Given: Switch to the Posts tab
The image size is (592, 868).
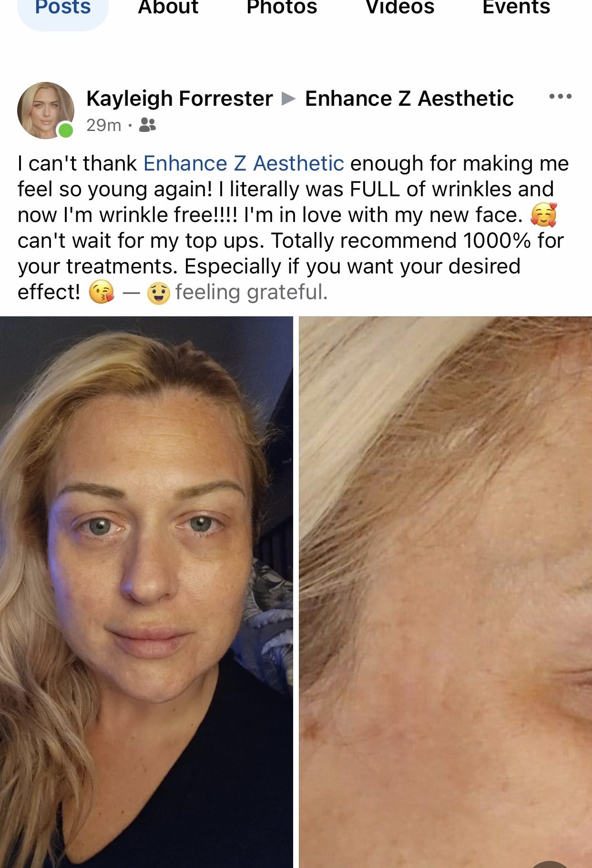Looking at the screenshot, I should pos(63,9).
